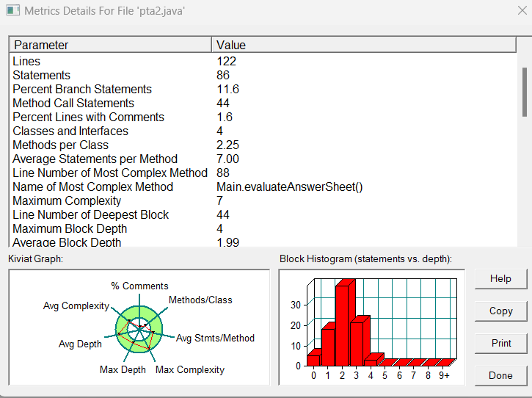Select the Percent Branch Statements row
Image resolution: width=532 pixels, height=398 pixels.
point(263,89)
